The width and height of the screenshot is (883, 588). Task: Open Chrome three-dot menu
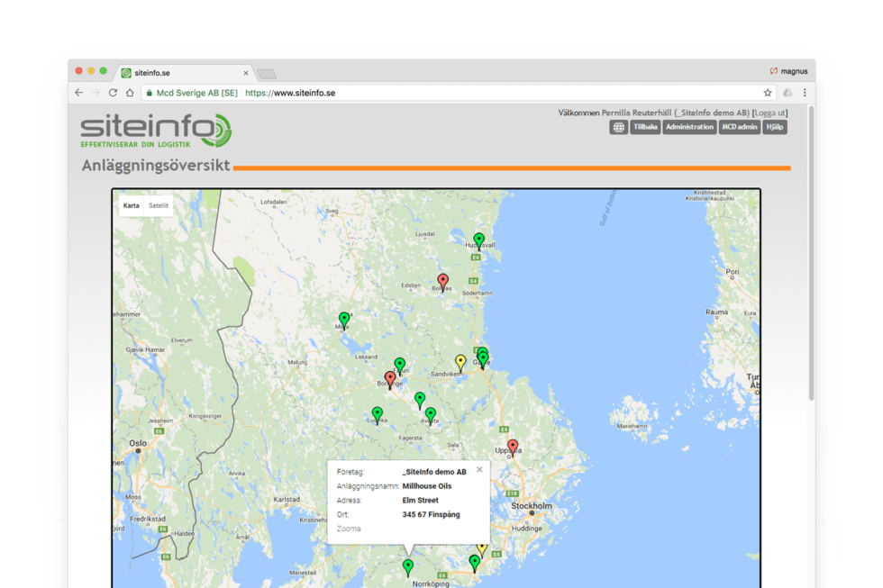pyautogui.click(x=805, y=93)
